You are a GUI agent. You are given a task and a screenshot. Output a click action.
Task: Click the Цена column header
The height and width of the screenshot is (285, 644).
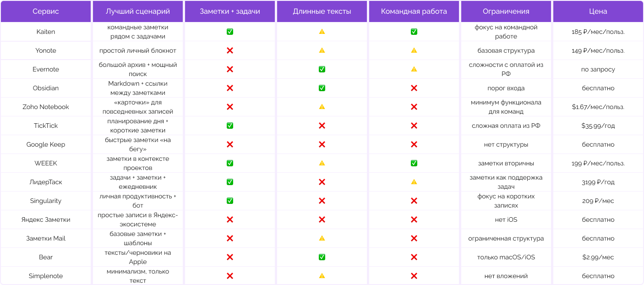click(x=598, y=11)
